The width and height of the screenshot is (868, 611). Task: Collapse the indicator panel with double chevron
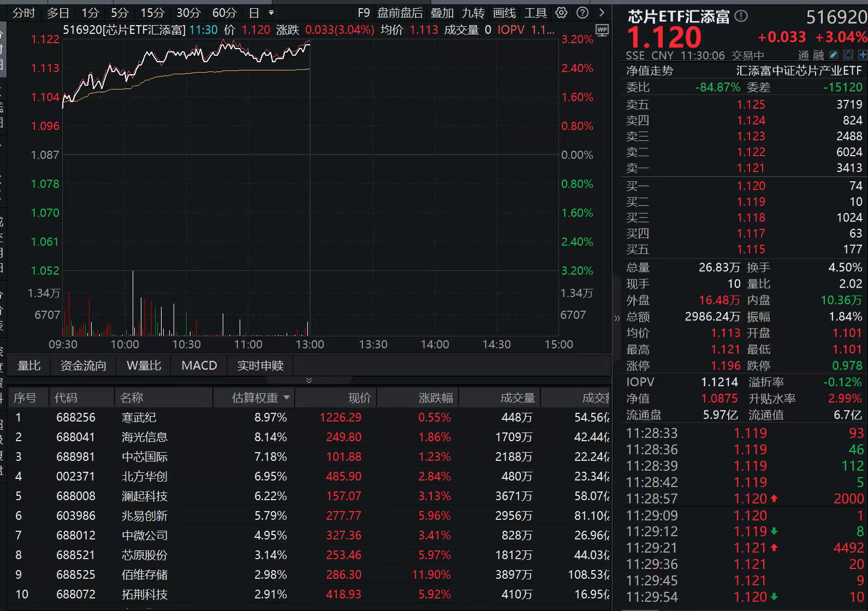click(309, 380)
